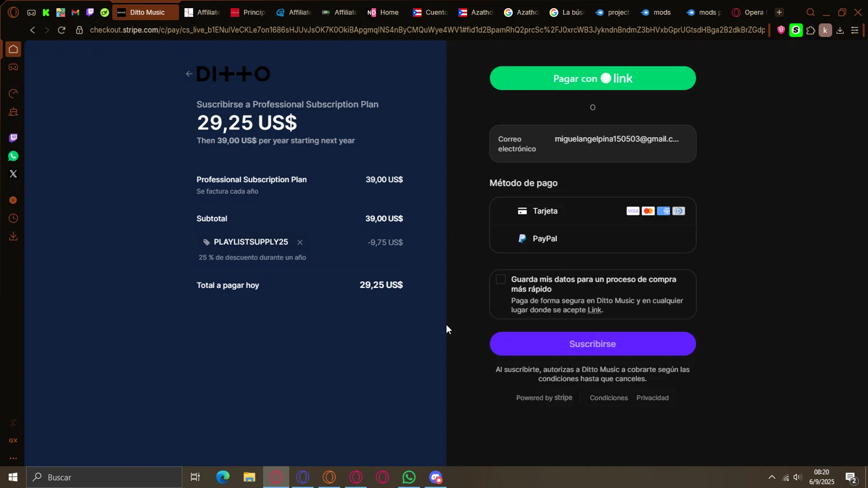Open Windows Start menu
This screenshot has height=488, width=868.
[13, 477]
